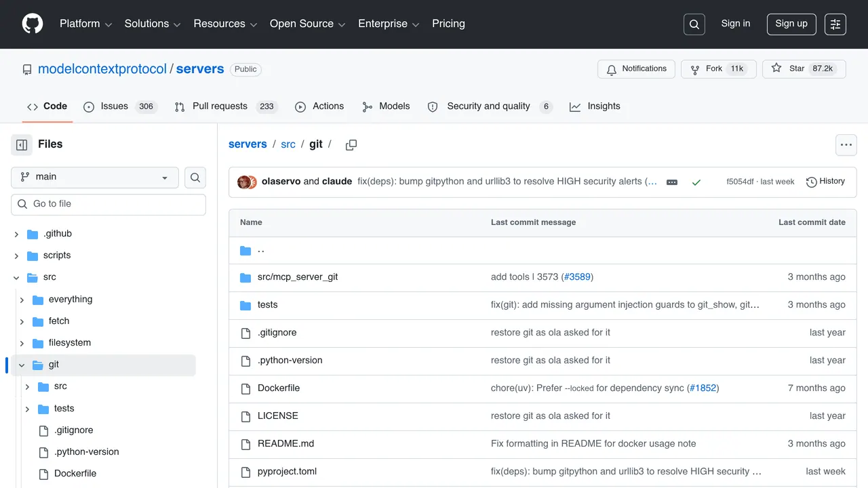Open the Enterprise dropdown menu

pyautogui.click(x=389, y=24)
